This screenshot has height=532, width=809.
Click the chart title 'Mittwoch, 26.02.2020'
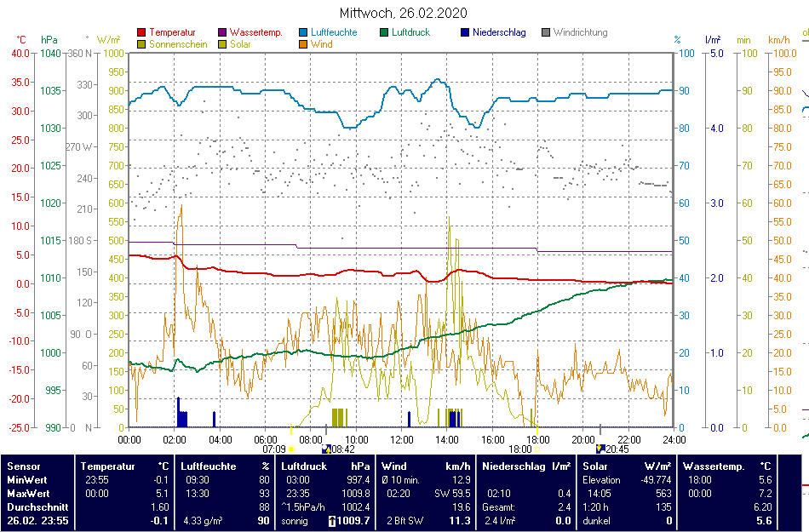(404, 13)
